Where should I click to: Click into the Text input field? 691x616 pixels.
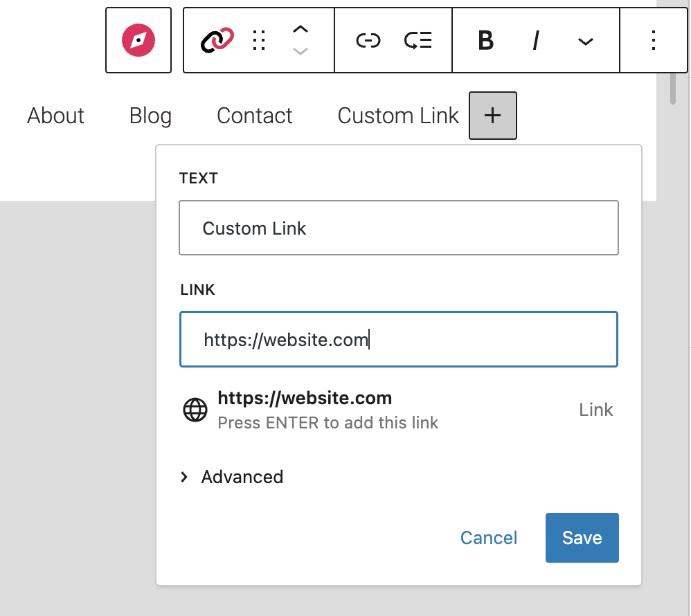(x=398, y=228)
